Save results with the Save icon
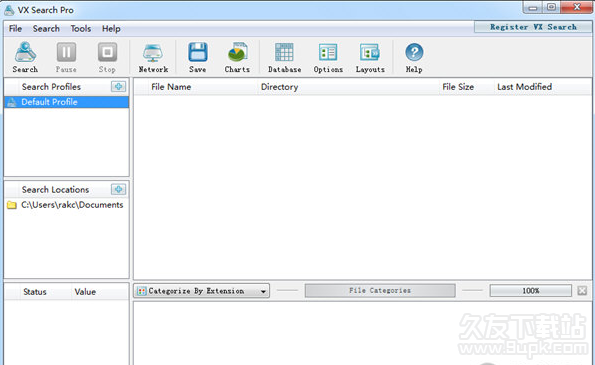The width and height of the screenshot is (595, 365). [x=198, y=57]
